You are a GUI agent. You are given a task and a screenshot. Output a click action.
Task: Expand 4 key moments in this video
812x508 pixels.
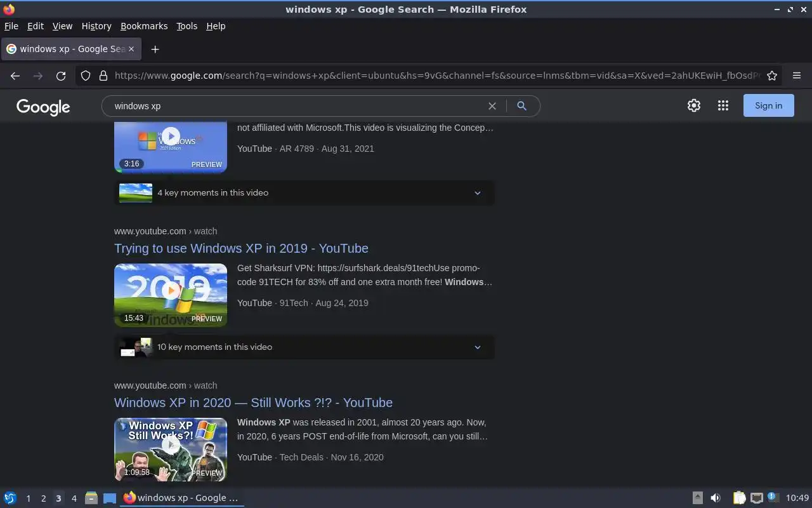(304, 192)
